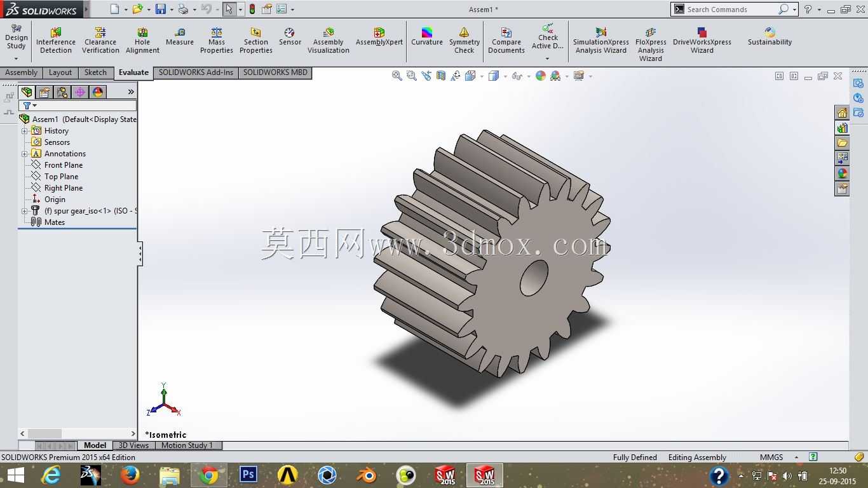
Task: Start FloXpress Analysis Wizard
Action: tap(651, 44)
